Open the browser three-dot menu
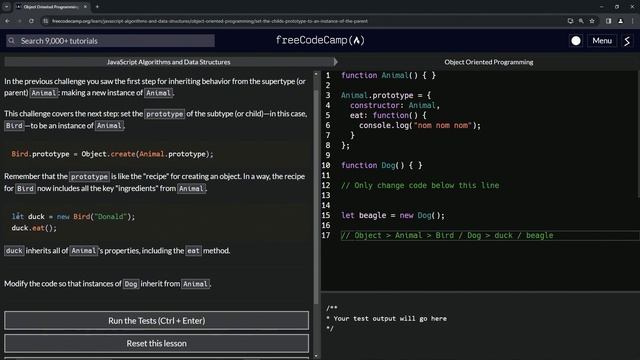Viewport: 640px width, 360px height. click(633, 21)
